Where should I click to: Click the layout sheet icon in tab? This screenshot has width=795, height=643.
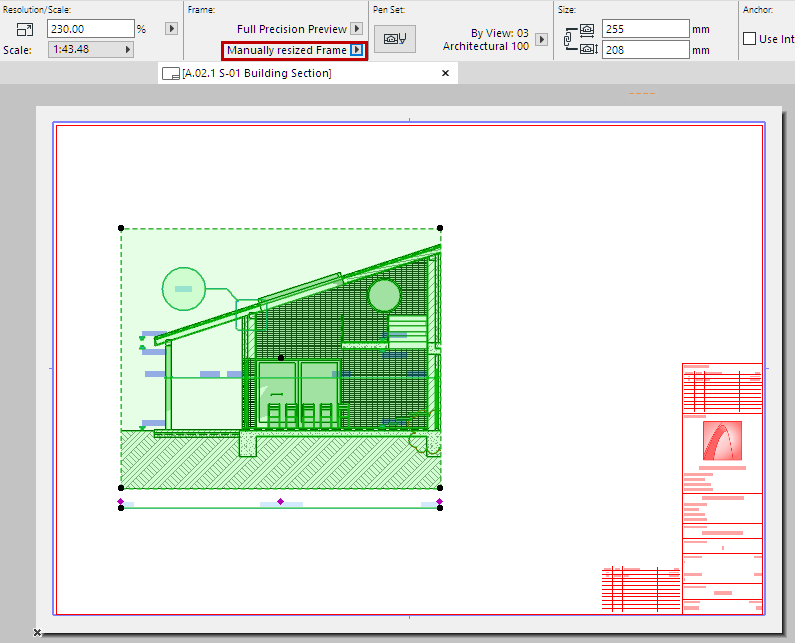coord(172,74)
